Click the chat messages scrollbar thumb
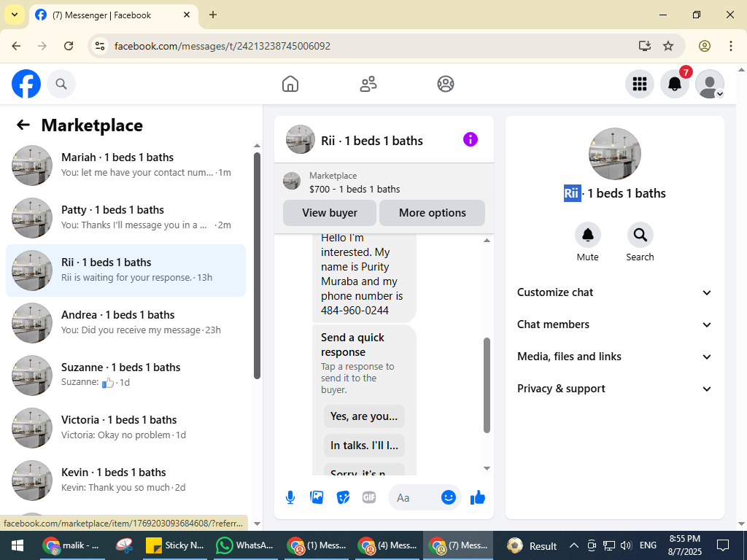The height and width of the screenshot is (560, 747). click(487, 385)
